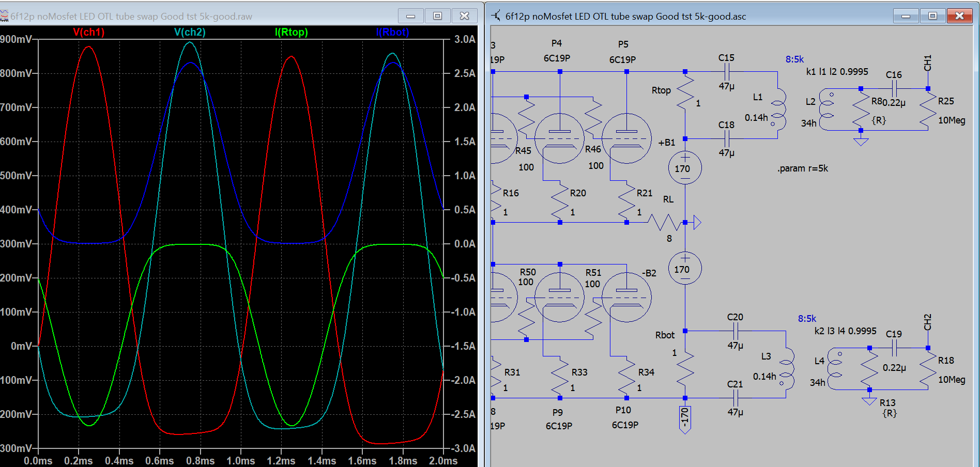Click the L1 0.14h value text
The image size is (980, 467).
[756, 118]
